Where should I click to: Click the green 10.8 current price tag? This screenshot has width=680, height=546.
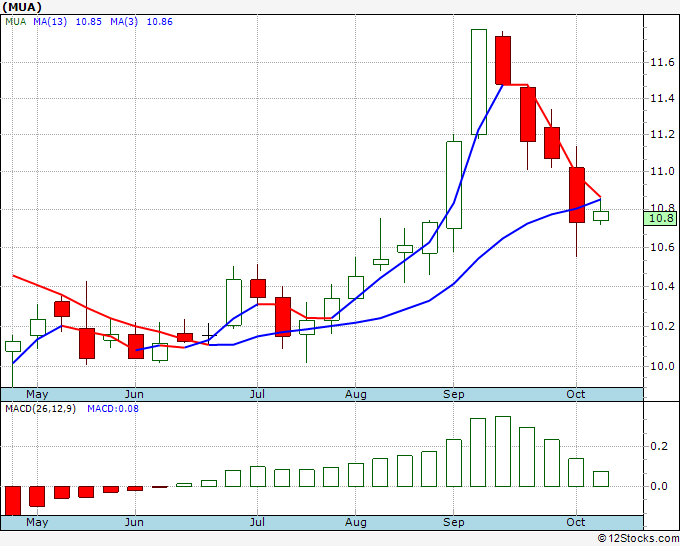[x=661, y=218]
